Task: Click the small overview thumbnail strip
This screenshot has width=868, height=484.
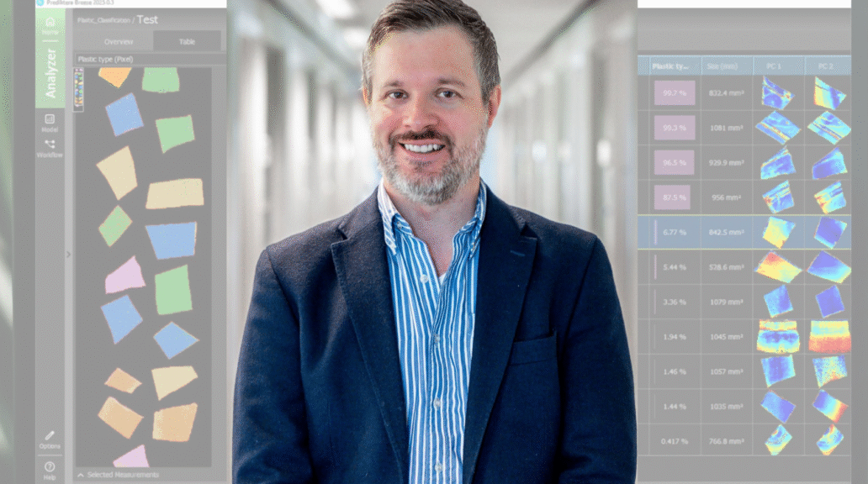Action: (x=79, y=89)
